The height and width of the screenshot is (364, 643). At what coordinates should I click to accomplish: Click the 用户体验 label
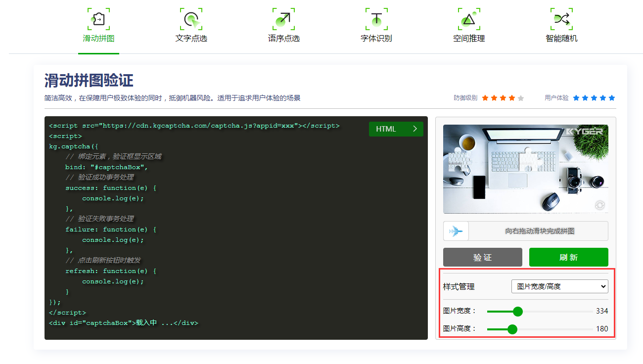[556, 98]
